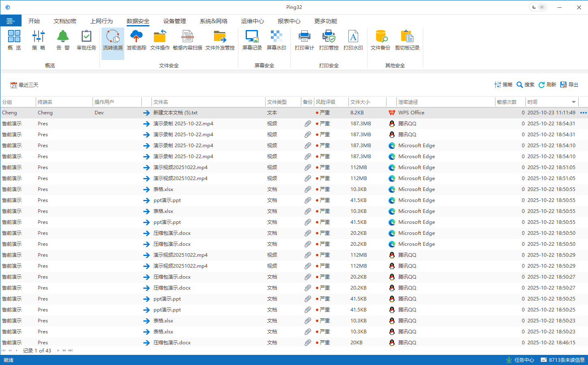Expand the 时间 column sort dropdown arrow
This screenshot has height=365, width=588.
[x=573, y=102]
